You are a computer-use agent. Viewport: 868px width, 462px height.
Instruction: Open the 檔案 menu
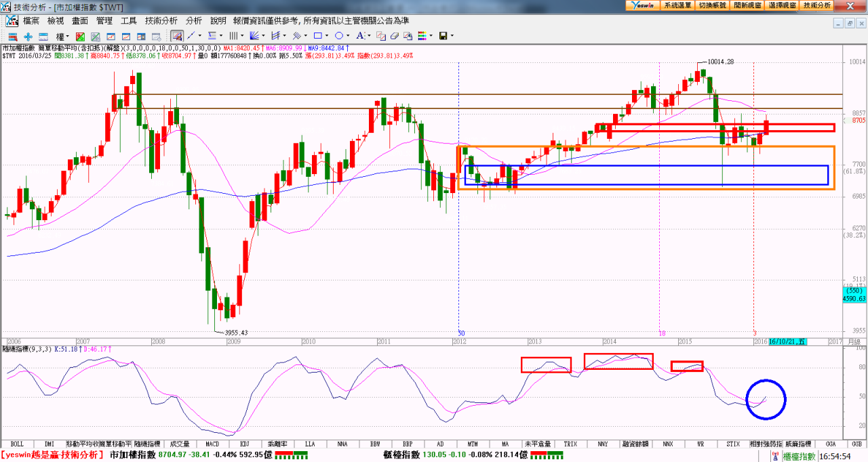(31, 21)
